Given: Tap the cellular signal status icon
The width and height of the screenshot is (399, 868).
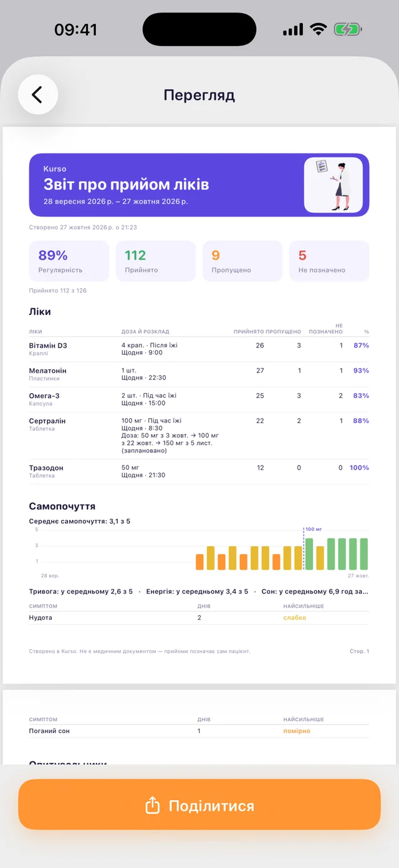Looking at the screenshot, I should coord(292,29).
